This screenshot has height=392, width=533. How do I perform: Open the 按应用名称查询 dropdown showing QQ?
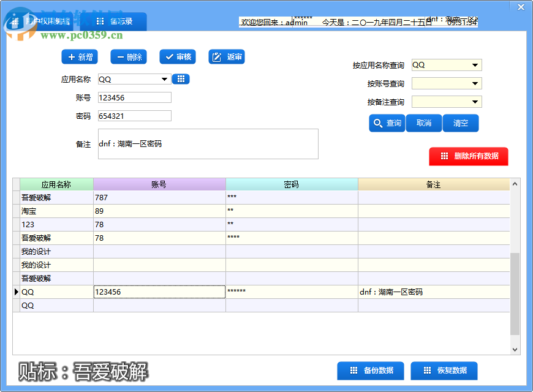coord(475,64)
